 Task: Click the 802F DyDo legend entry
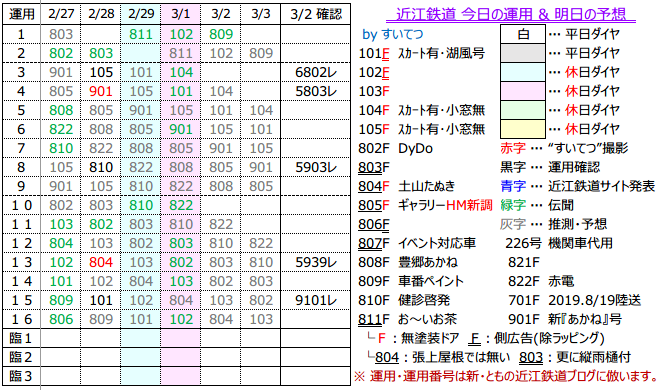pyautogui.click(x=395, y=148)
